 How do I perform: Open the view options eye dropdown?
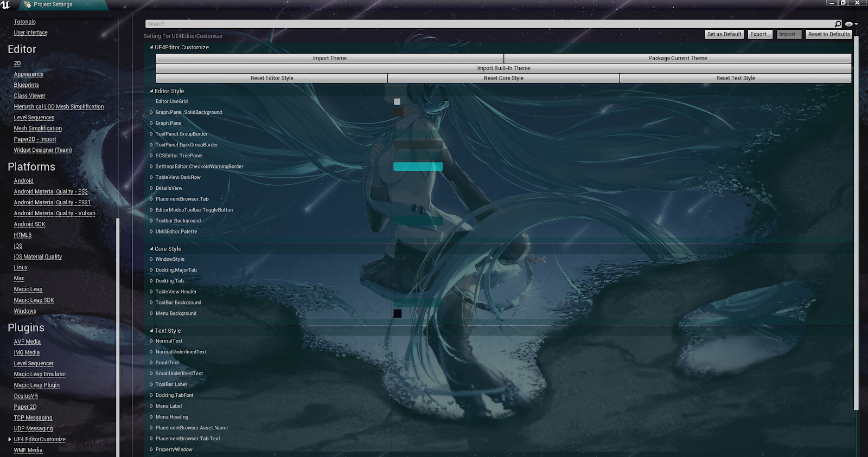[x=851, y=24]
